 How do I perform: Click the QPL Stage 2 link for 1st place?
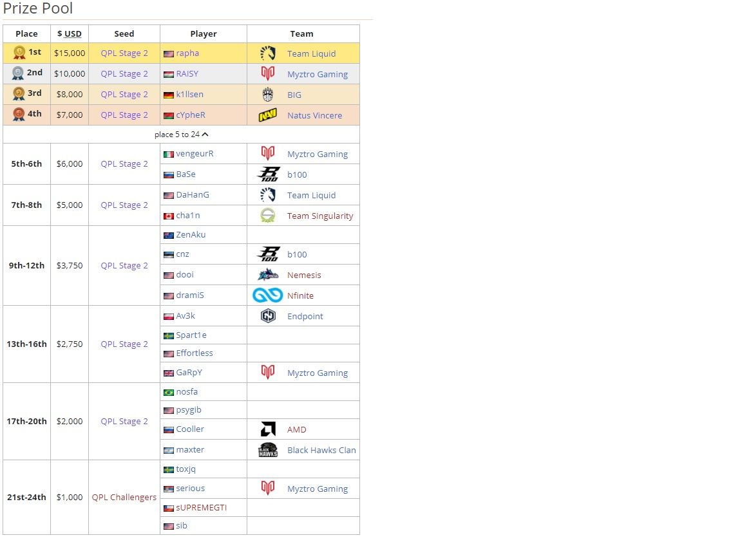click(x=124, y=53)
